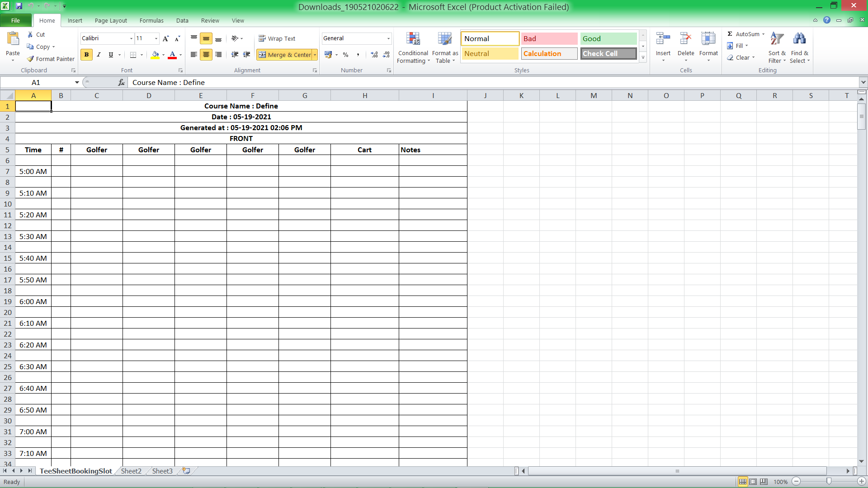Screen dimensions: 868x488
Task: Toggle Bold formatting button
Action: coord(86,55)
